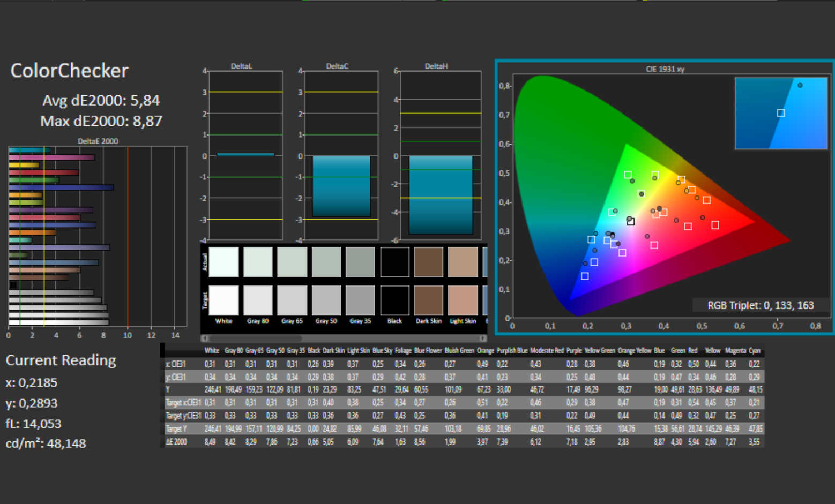Image resolution: width=835 pixels, height=504 pixels.
Task: Select the actual Gray 80 swatch
Action: click(x=258, y=262)
